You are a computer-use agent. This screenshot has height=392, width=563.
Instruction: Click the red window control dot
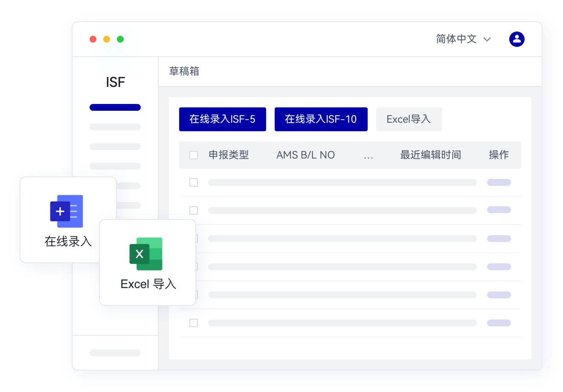coord(93,39)
